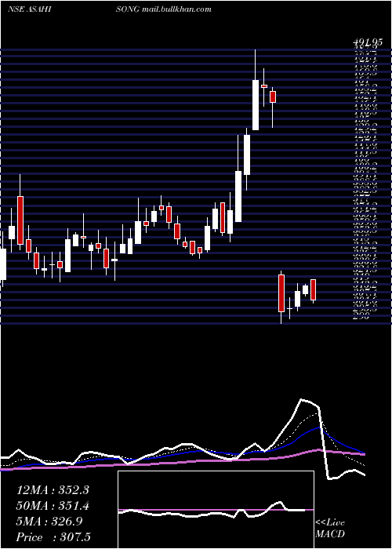Select the 12MA : 352.3 value
Viewport: 392px width, 549px height.
tap(53, 490)
